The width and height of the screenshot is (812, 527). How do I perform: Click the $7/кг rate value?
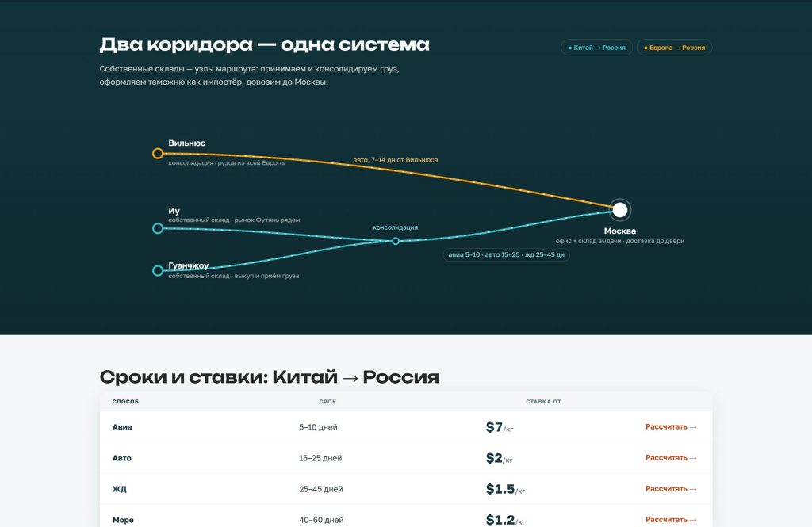[x=500, y=427]
